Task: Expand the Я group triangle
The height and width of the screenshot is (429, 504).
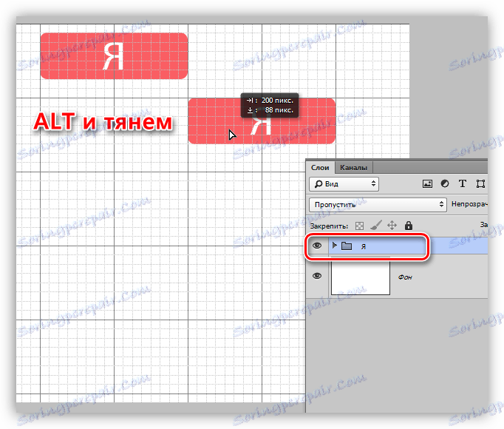Action: [x=334, y=246]
